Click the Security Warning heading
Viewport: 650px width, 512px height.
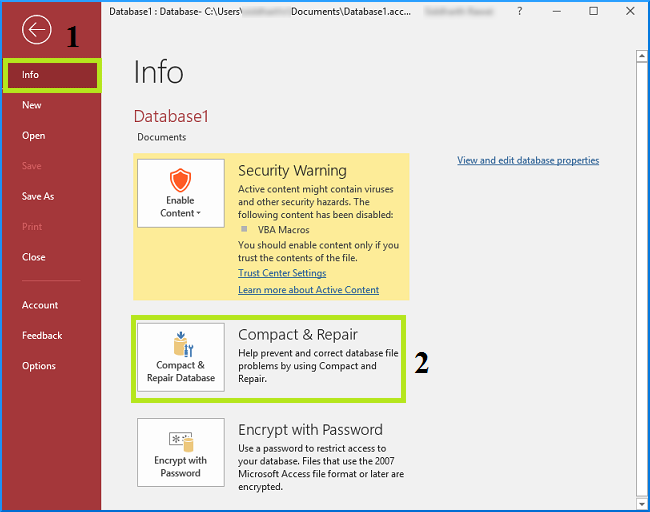(292, 170)
